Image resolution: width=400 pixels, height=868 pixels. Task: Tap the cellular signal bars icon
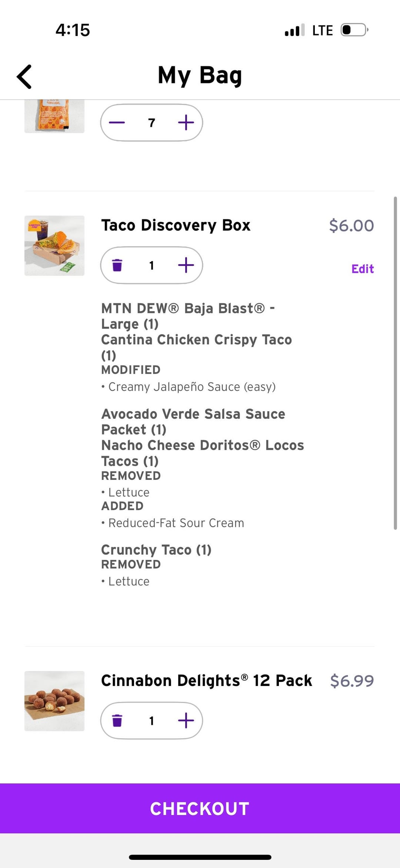pos(294,30)
